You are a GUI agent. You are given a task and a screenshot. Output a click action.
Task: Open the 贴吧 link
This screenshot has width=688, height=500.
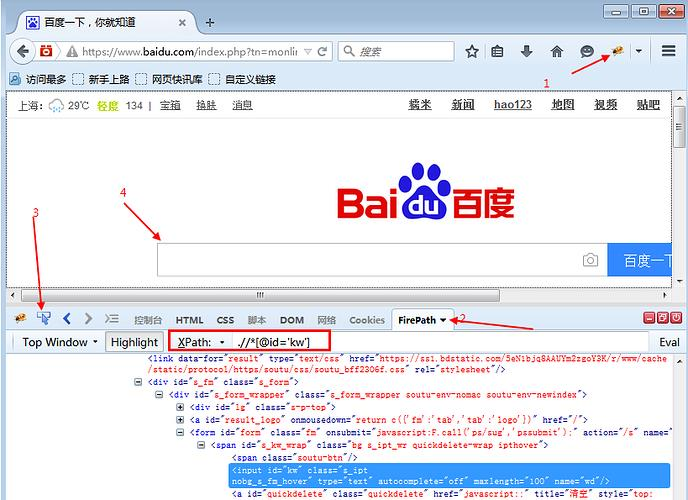click(648, 105)
